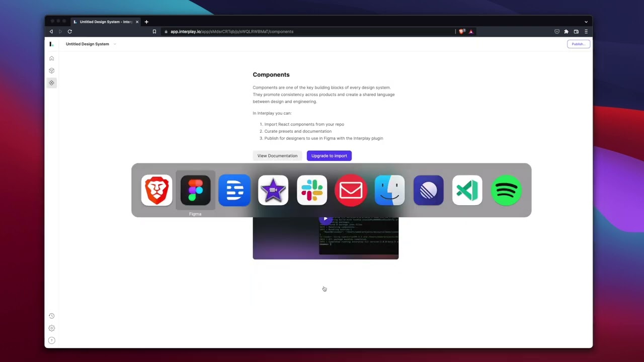Reload the page with the refresh icon
Screen dimensions: 644x362
69,32
